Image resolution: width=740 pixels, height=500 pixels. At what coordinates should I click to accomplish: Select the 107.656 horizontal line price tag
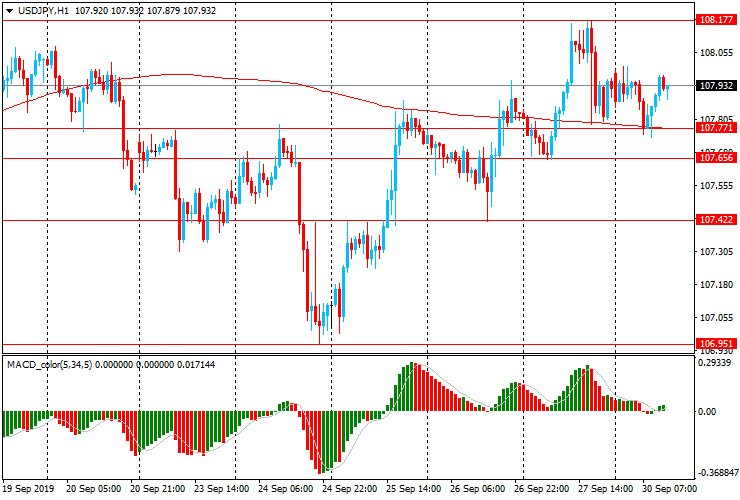click(715, 158)
